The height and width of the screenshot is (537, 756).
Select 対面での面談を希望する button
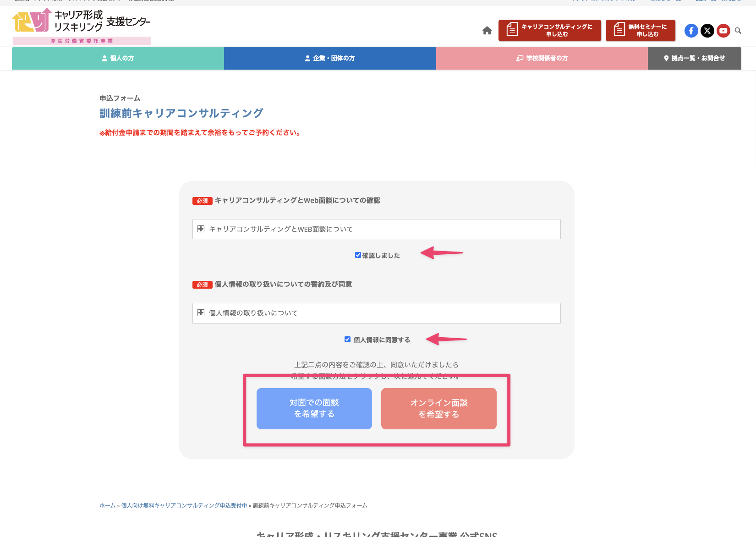pos(314,408)
